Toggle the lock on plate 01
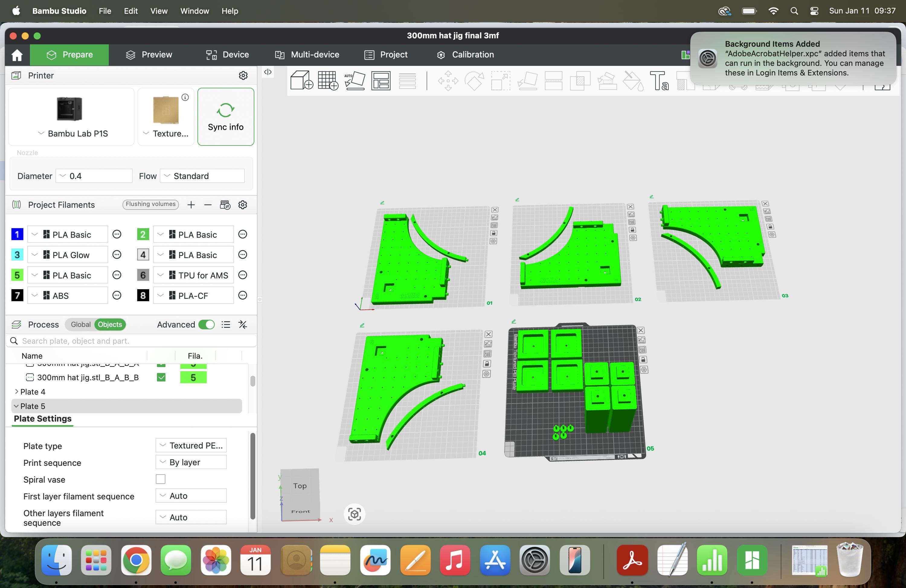 click(x=494, y=233)
